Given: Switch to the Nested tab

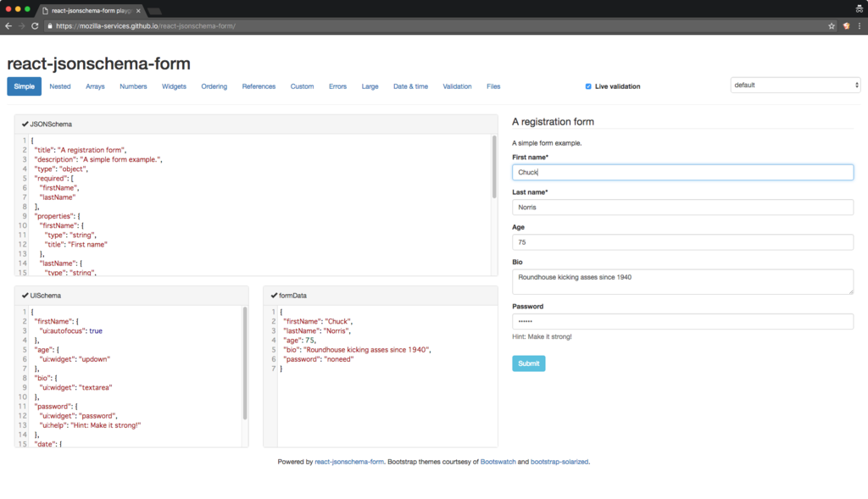Looking at the screenshot, I should pos(59,86).
